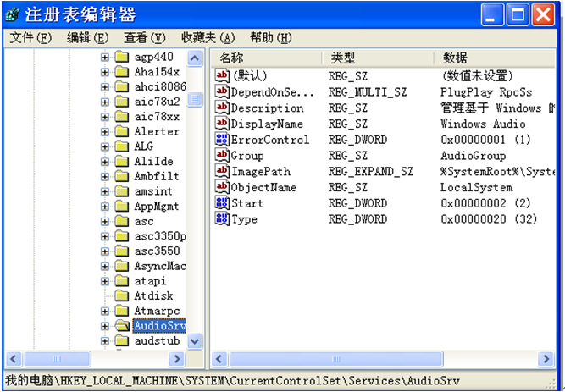
Task: Open the 收藏夹(A) menu
Action: click(x=208, y=38)
